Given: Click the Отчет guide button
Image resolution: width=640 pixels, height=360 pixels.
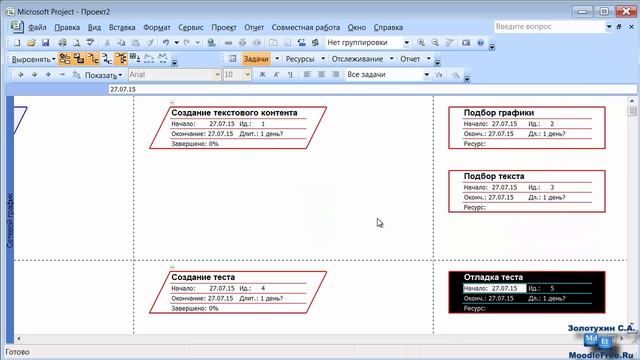Looking at the screenshot, I should pyautogui.click(x=410, y=59).
